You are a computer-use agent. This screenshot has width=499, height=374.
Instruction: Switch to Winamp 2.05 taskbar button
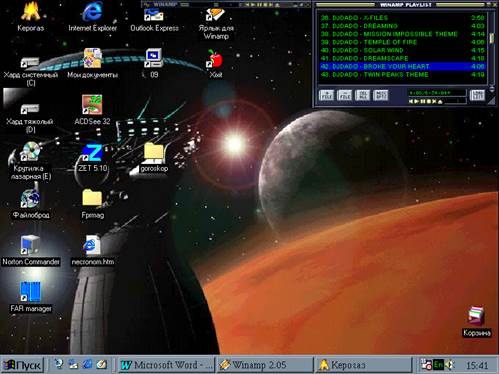point(265,365)
